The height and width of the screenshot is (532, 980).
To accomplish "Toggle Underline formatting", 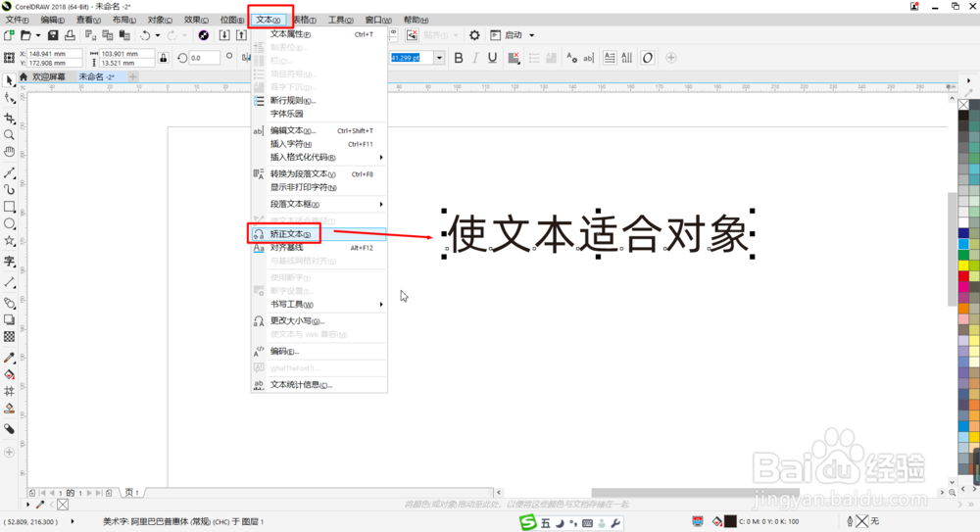I will (x=493, y=58).
